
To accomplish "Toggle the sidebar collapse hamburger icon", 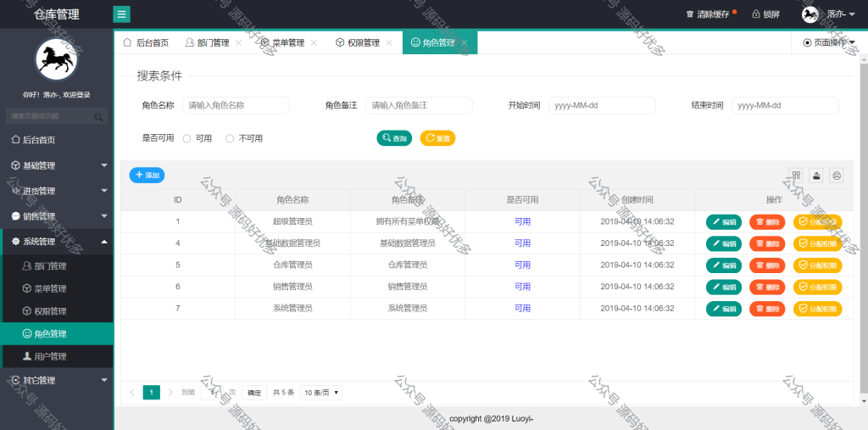I will pyautogui.click(x=122, y=14).
